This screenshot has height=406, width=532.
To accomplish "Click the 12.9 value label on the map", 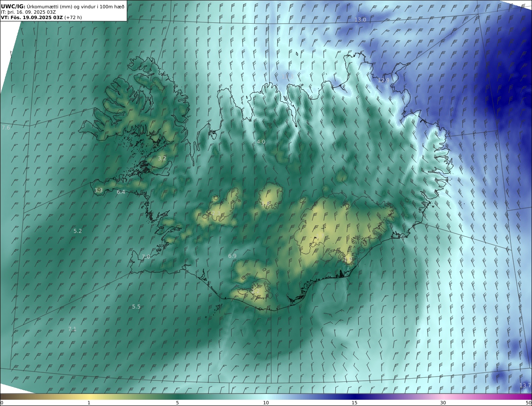I will click(384, 80).
